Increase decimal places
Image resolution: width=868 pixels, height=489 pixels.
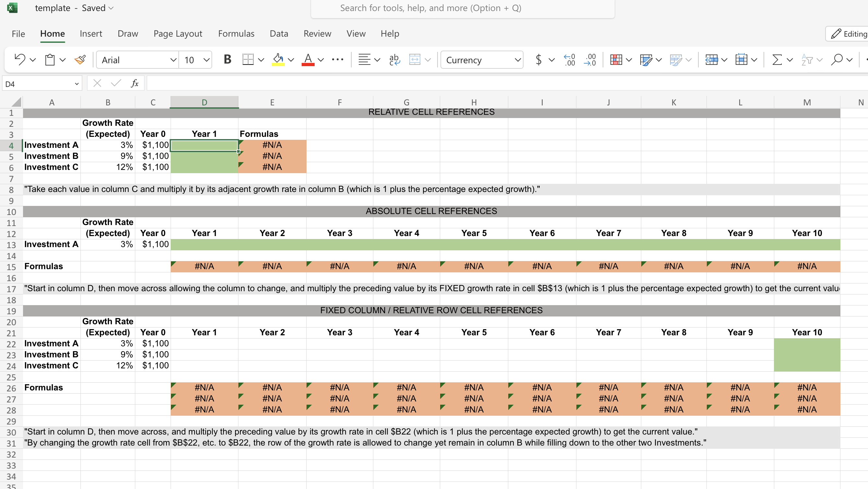(569, 60)
